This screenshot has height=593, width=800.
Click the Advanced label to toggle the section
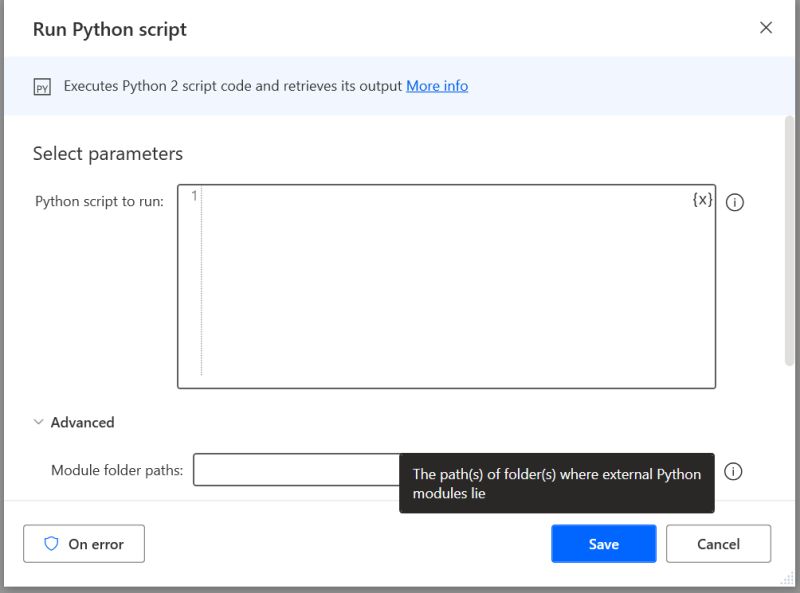click(x=81, y=422)
